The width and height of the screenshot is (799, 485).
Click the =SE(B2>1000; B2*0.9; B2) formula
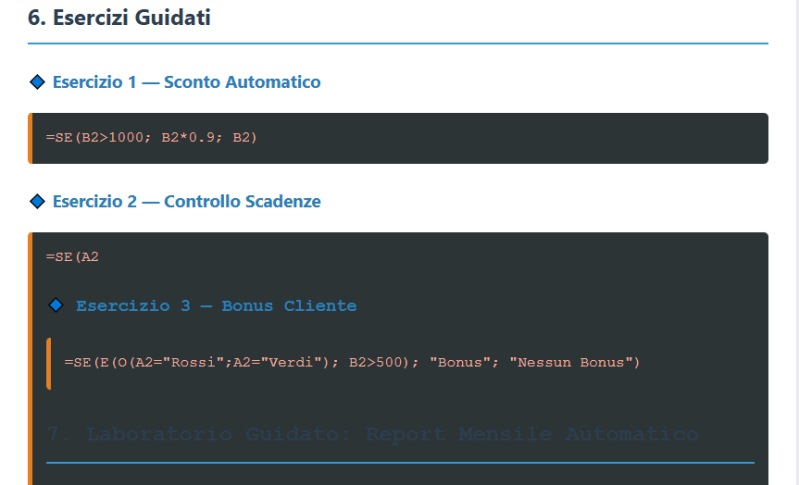[x=151, y=137]
